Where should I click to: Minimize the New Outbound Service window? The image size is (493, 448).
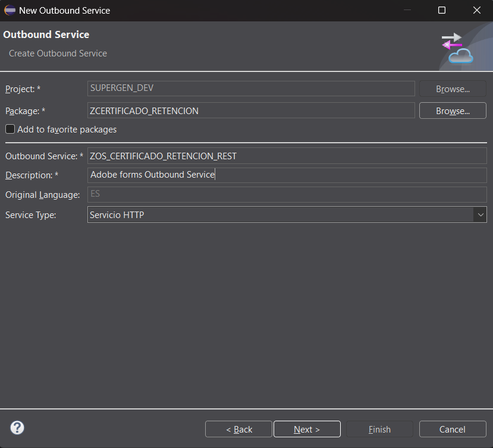[x=407, y=10]
